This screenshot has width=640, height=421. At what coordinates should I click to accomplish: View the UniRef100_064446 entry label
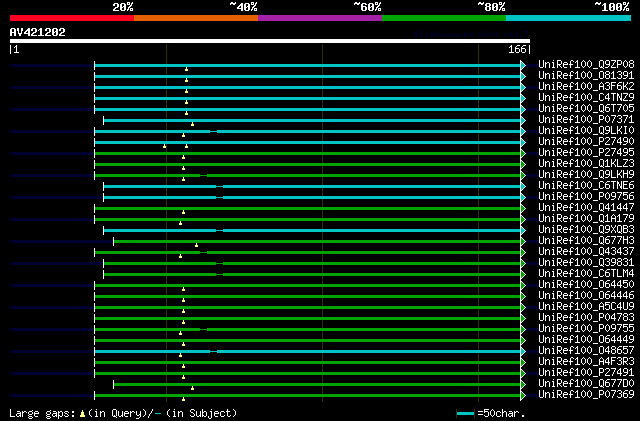[x=586, y=296]
